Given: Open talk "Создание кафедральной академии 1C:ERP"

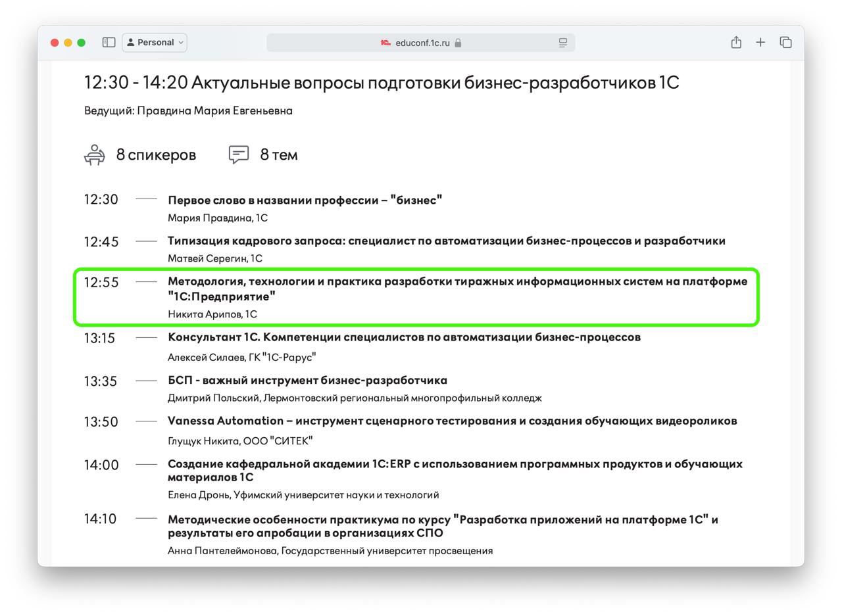Looking at the screenshot, I should pyautogui.click(x=455, y=470).
